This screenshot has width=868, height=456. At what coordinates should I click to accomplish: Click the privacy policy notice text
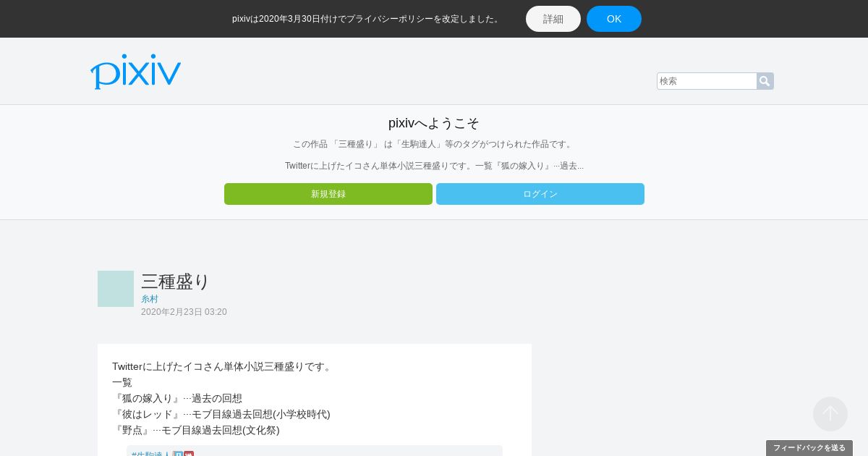point(367,19)
